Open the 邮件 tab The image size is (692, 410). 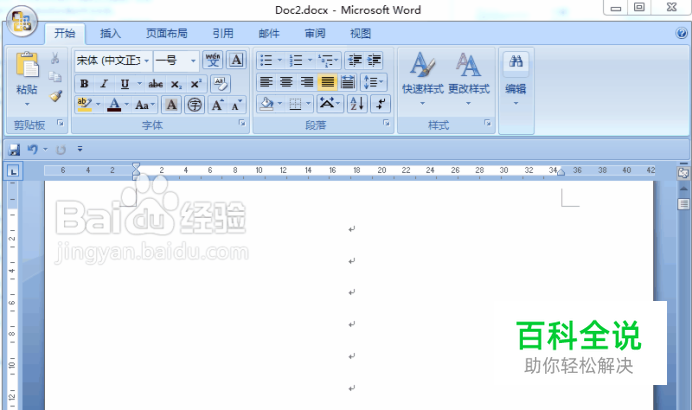[x=269, y=34]
